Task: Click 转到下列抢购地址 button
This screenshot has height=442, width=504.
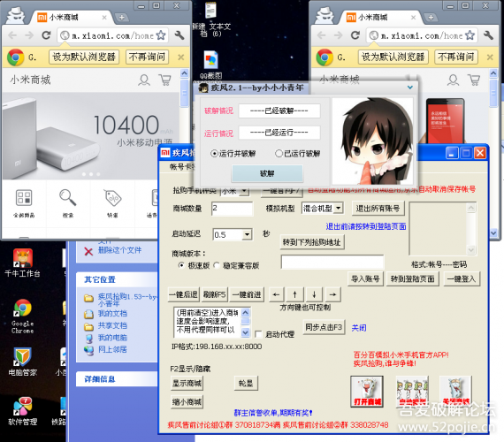Action: pos(312,242)
